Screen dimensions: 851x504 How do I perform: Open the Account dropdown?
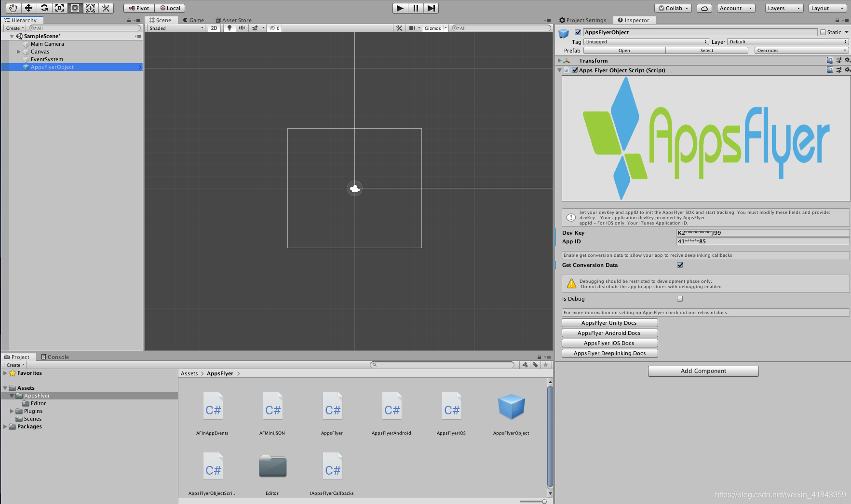coord(736,8)
